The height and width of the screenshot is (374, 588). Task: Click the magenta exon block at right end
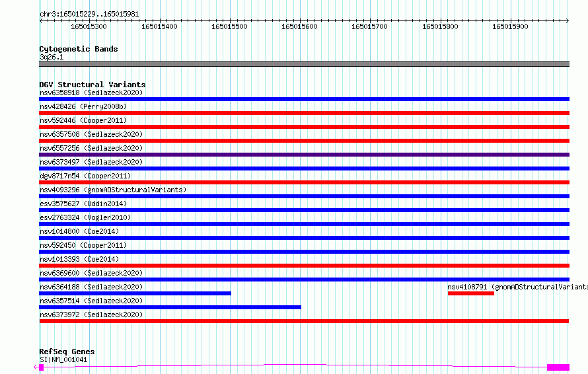click(x=558, y=367)
